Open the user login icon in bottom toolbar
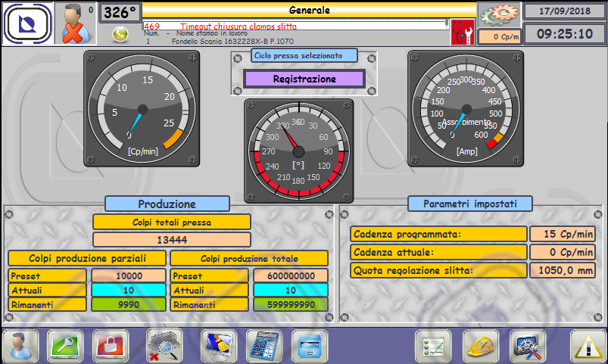The height and width of the screenshot is (364, 608). point(20,347)
